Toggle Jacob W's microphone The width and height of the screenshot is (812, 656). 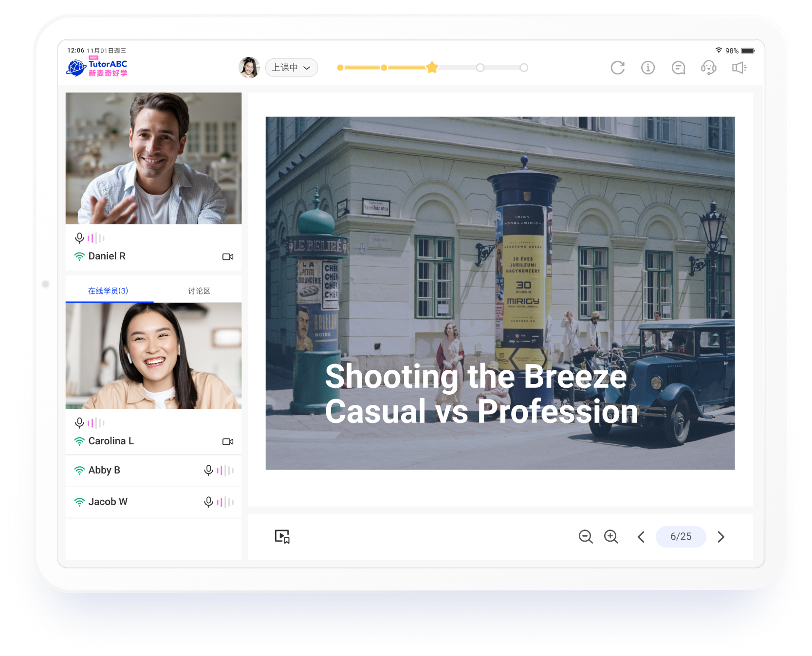coord(209,502)
